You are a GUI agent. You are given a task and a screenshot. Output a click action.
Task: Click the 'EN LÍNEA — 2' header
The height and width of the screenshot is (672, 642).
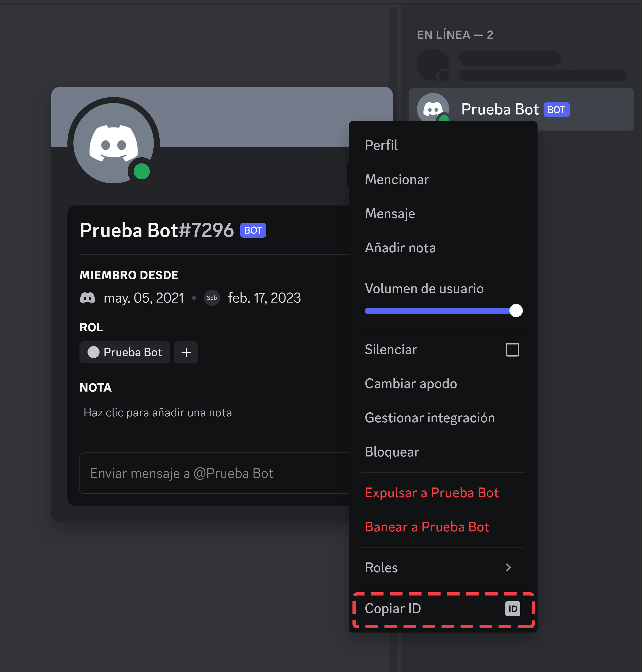click(455, 35)
